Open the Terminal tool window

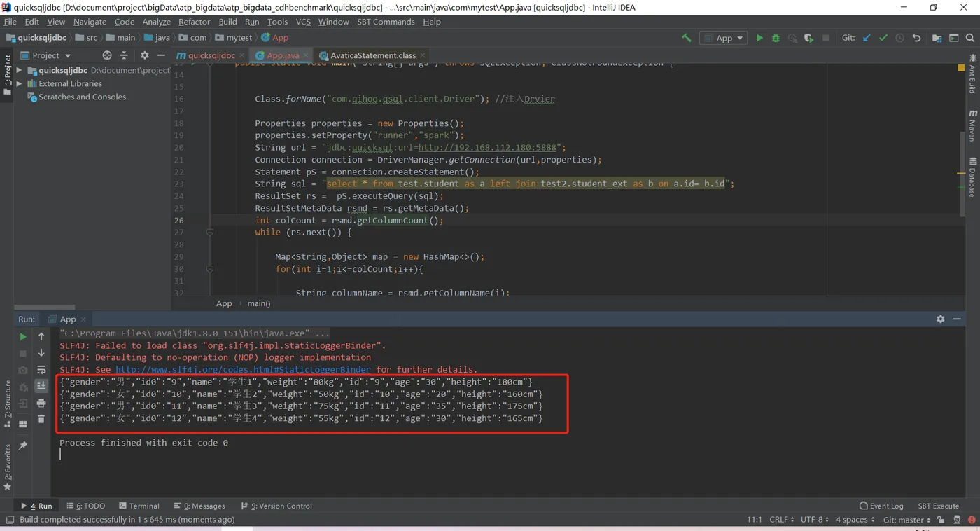pyautogui.click(x=139, y=506)
